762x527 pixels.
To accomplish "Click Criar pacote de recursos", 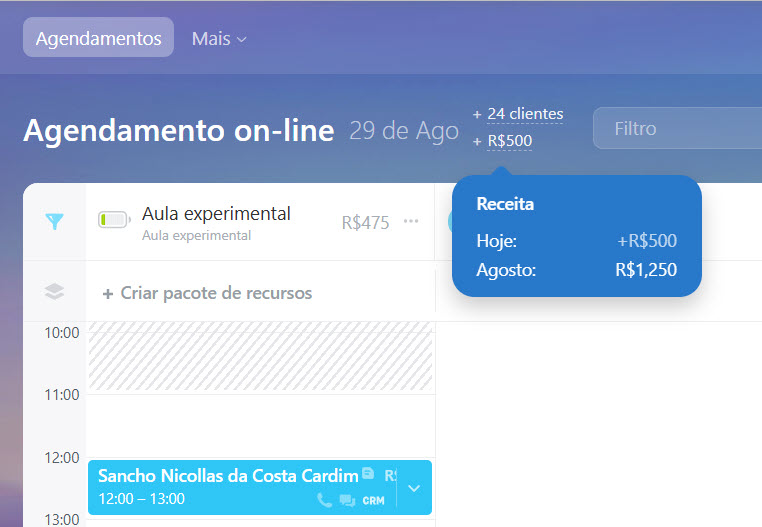I will [x=207, y=293].
